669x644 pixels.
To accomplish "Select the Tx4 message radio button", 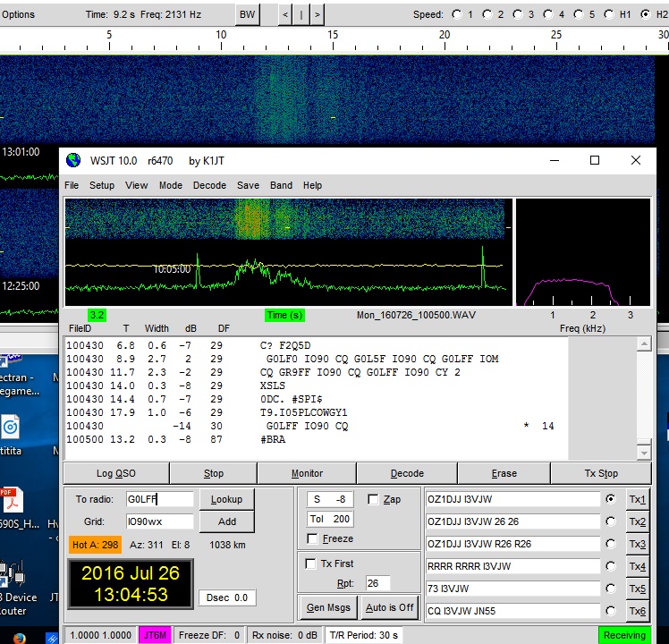I will (611, 566).
